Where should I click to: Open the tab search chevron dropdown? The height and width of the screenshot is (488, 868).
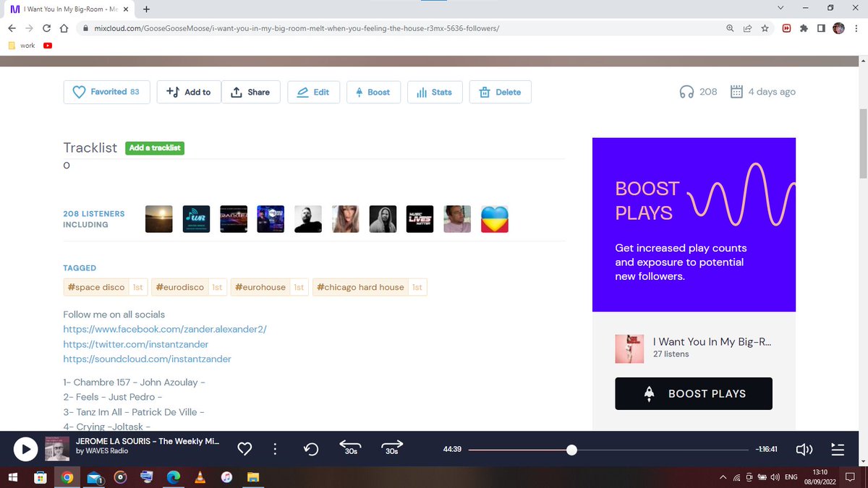click(780, 8)
